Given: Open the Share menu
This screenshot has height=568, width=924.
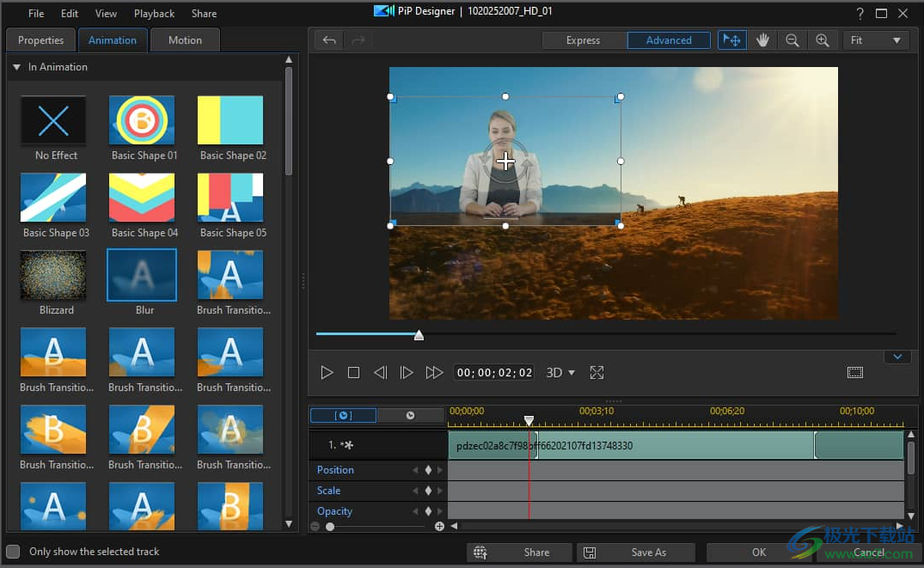Looking at the screenshot, I should 204,13.
